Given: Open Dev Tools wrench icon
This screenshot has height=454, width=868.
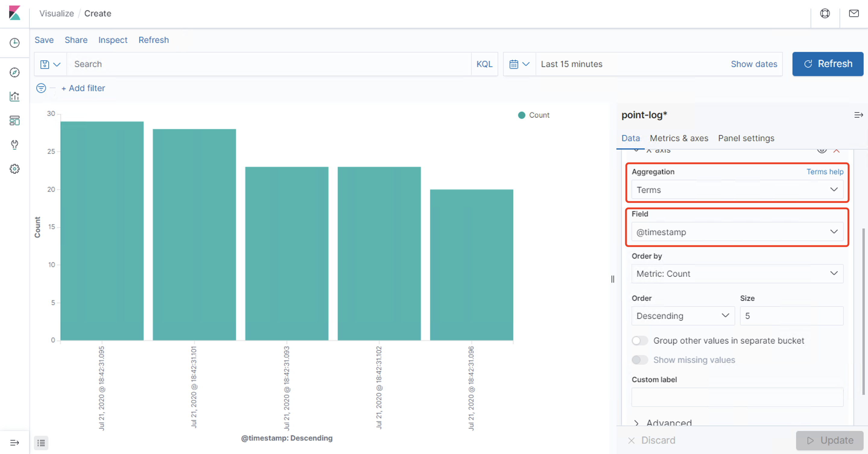Looking at the screenshot, I should [x=14, y=145].
